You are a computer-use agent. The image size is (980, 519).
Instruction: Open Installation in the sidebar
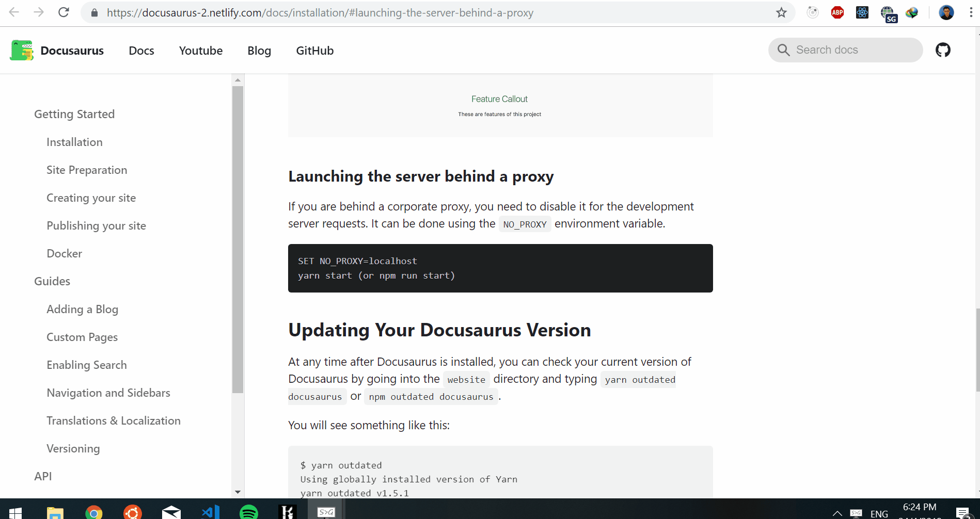(74, 142)
